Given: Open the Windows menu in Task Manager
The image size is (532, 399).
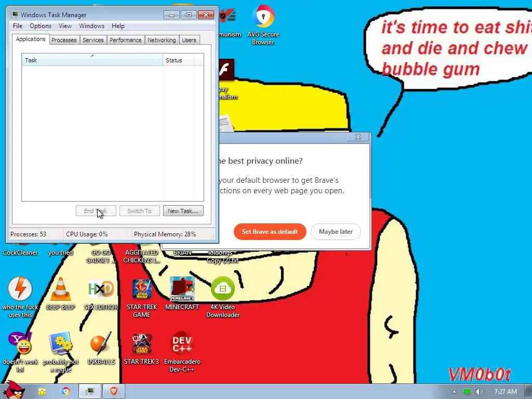Looking at the screenshot, I should coord(91,26).
